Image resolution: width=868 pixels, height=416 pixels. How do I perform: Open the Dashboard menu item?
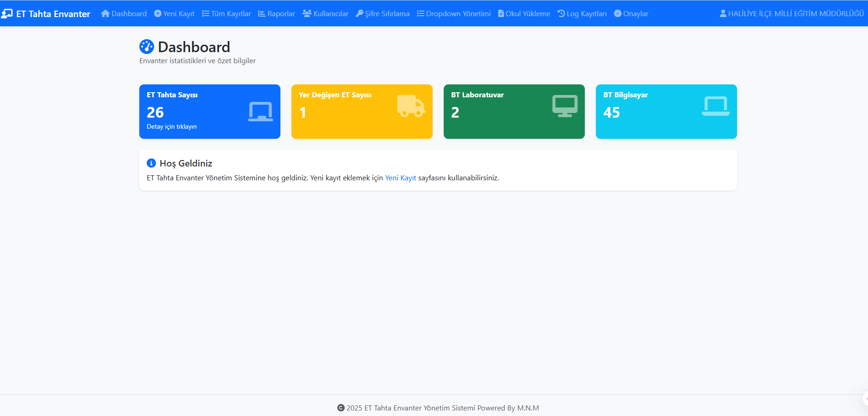click(x=124, y=14)
